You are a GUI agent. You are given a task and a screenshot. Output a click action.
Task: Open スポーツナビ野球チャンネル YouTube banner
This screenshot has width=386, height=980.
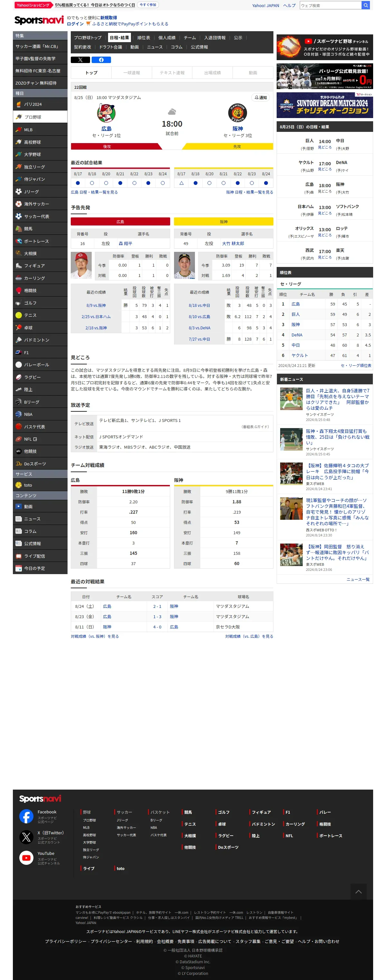324,47
